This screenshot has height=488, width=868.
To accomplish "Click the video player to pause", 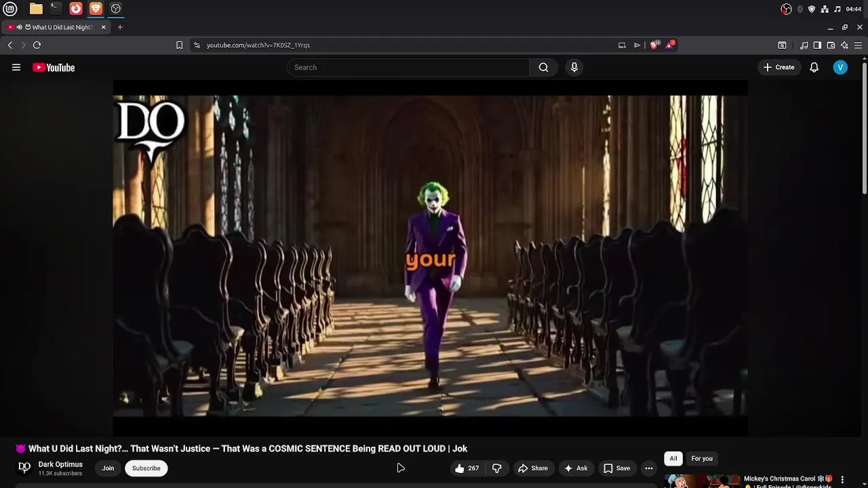I will click(430, 258).
